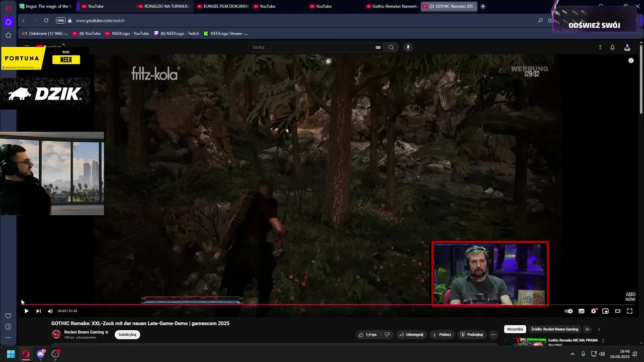Dislike the GOTHIC Remake video
The width and height of the screenshot is (644, 362).
point(387,334)
